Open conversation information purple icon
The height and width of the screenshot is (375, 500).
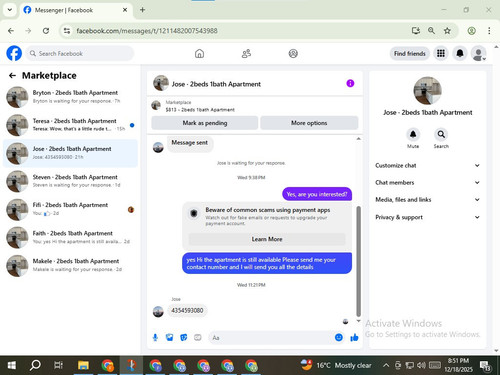[350, 83]
